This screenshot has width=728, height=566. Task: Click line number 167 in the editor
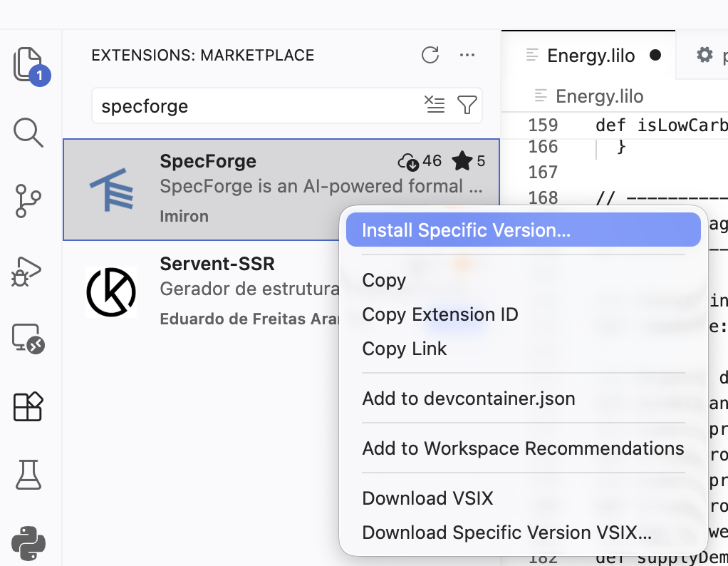tap(543, 173)
